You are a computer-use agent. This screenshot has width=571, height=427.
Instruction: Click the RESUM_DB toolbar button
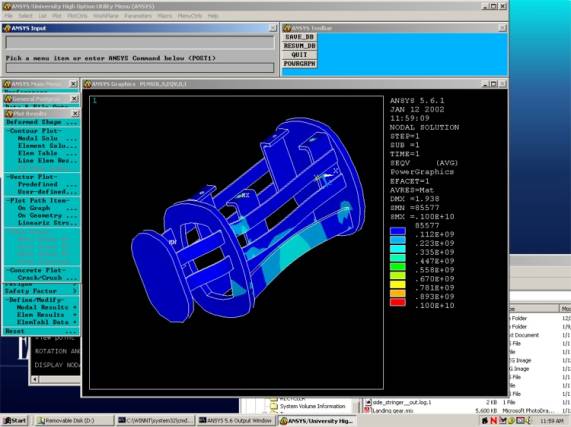[x=299, y=46]
